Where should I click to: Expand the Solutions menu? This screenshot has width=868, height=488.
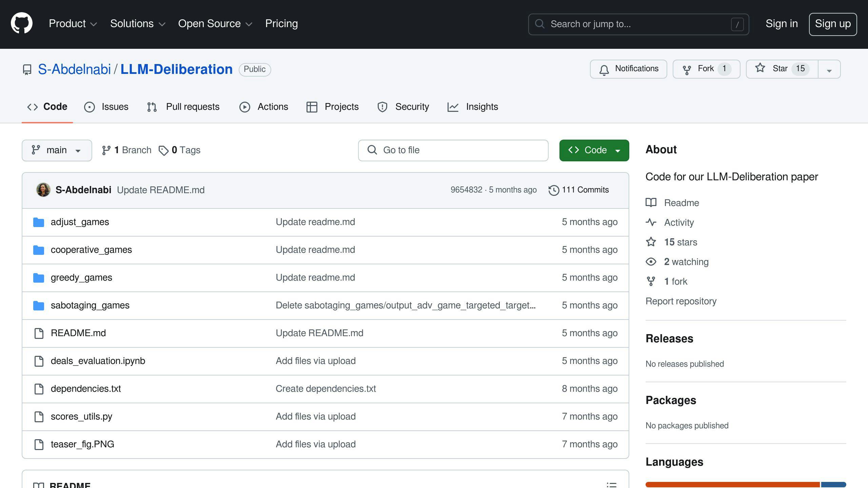click(138, 24)
